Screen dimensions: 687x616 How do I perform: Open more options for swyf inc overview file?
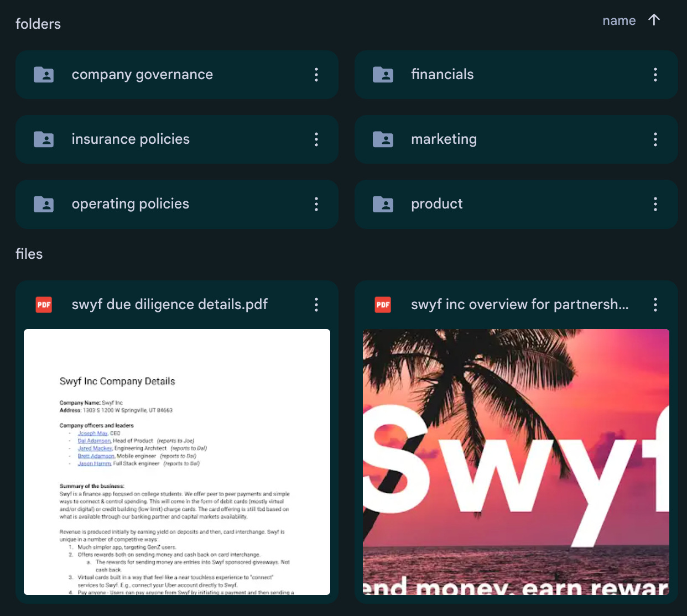[x=655, y=305]
